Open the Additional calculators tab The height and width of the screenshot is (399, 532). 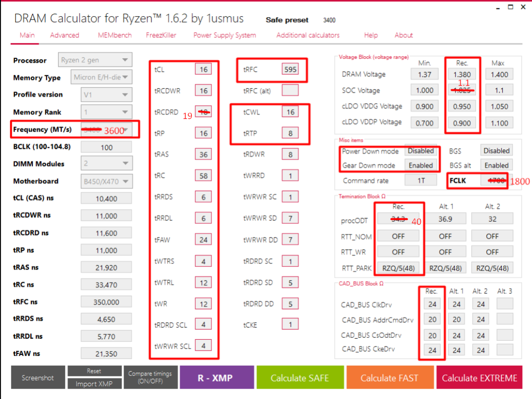click(308, 35)
